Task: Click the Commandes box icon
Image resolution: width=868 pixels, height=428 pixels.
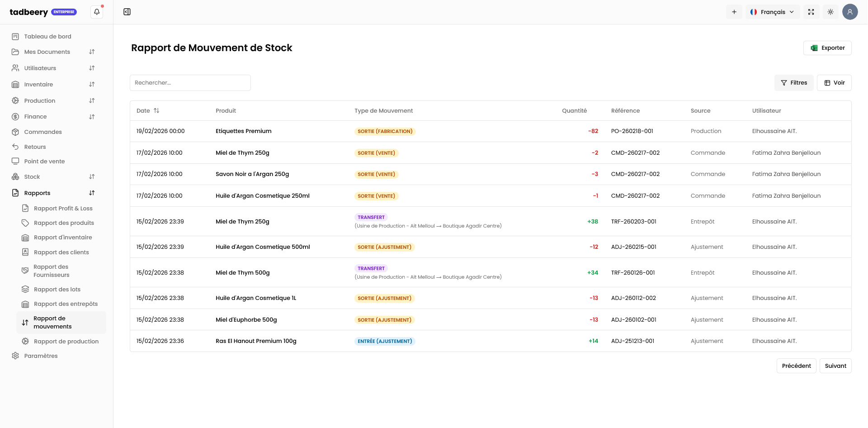Action: click(15, 132)
